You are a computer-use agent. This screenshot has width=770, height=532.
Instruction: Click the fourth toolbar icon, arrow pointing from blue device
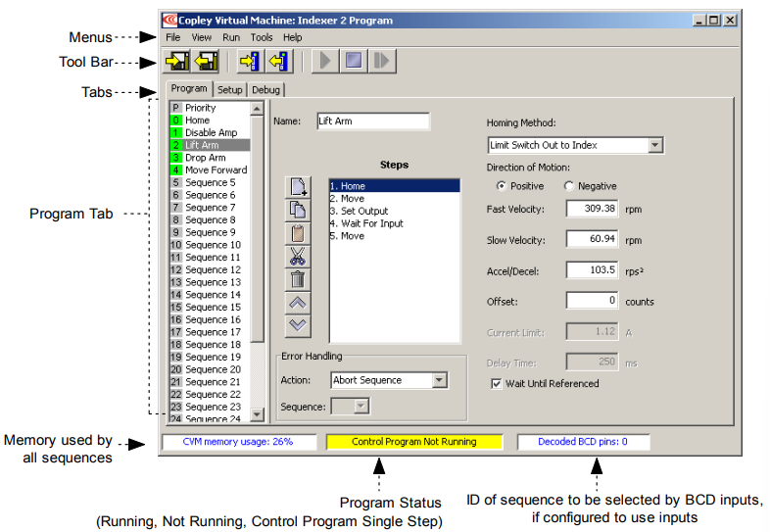click(x=279, y=62)
